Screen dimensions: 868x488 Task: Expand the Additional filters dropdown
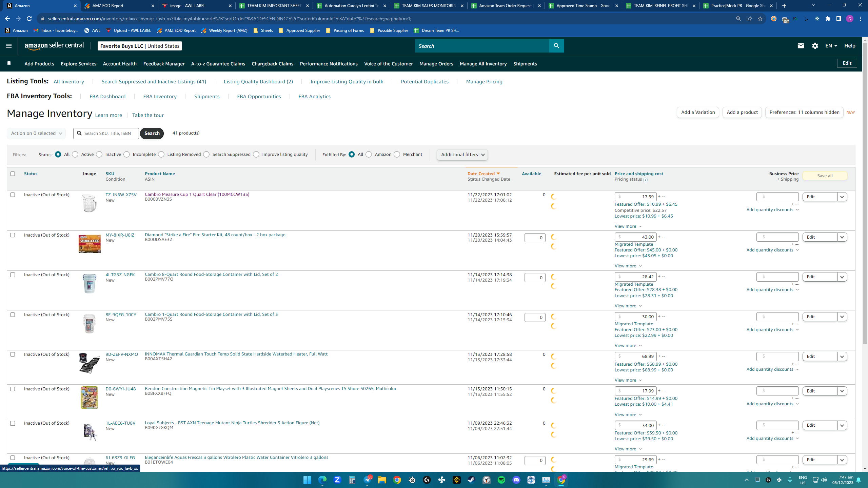tap(462, 155)
